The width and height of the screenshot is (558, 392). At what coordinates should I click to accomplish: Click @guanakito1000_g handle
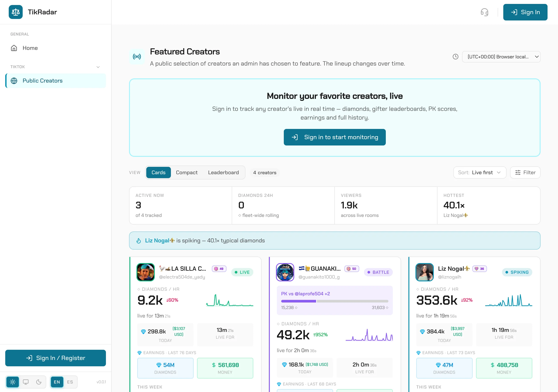[319, 277]
